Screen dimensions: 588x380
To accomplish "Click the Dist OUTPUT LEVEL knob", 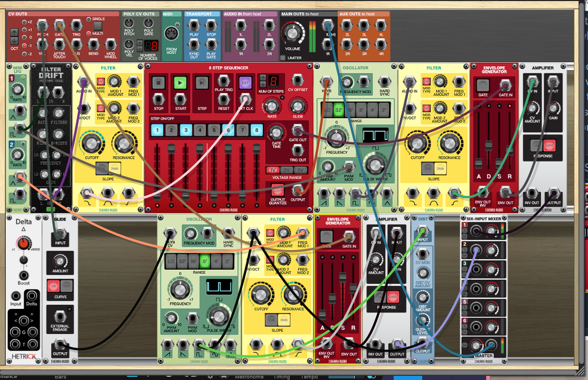I will [423, 320].
